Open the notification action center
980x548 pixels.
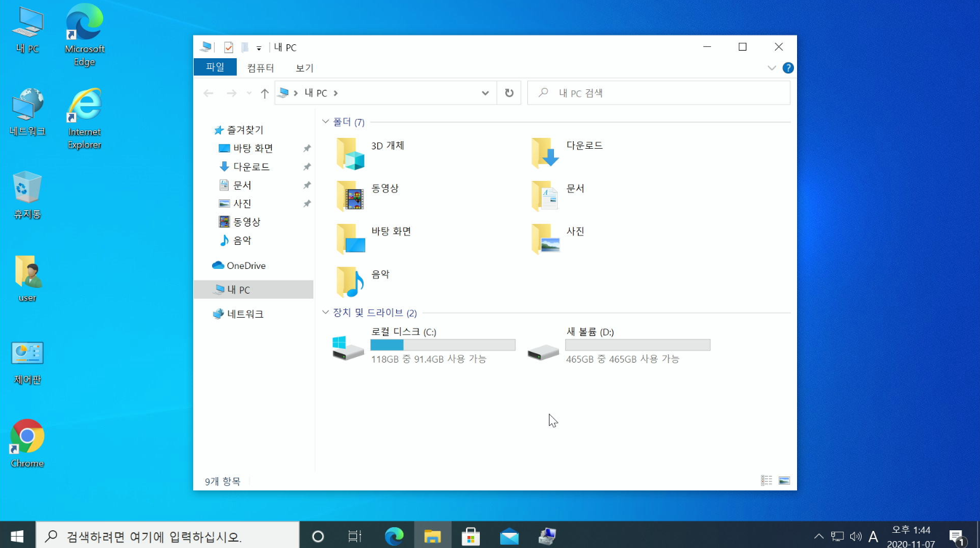(x=957, y=537)
